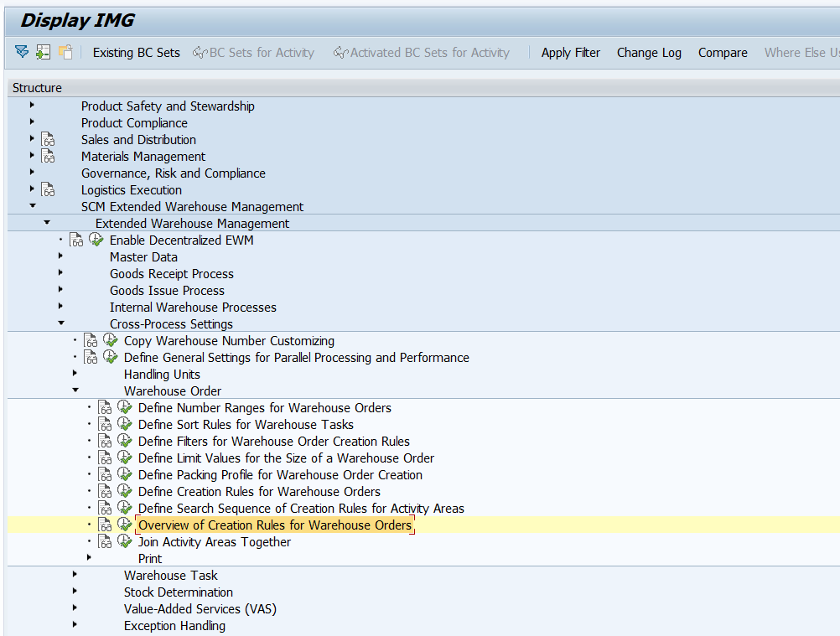Click BC Sets for Activity button
Image resolution: width=840 pixels, height=636 pixels.
pos(253,53)
